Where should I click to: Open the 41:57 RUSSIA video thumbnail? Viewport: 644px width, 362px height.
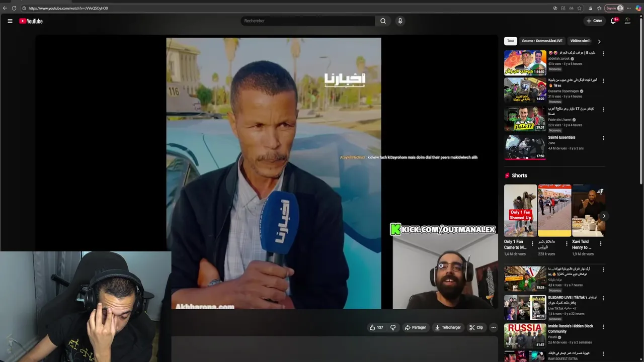click(525, 336)
